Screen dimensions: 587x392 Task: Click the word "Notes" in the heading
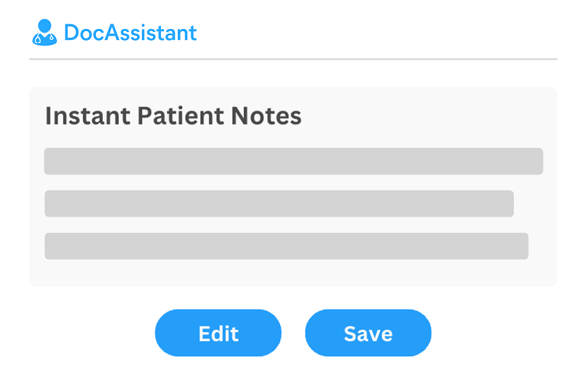tap(266, 116)
